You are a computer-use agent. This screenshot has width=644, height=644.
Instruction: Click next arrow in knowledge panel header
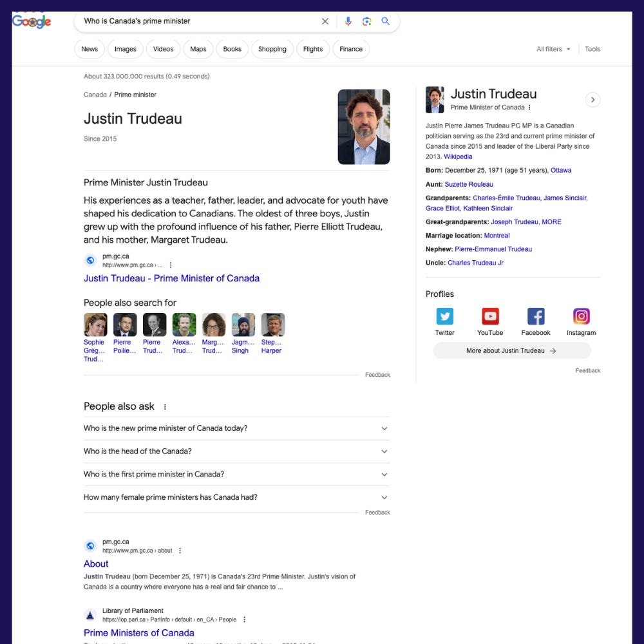pyautogui.click(x=592, y=100)
